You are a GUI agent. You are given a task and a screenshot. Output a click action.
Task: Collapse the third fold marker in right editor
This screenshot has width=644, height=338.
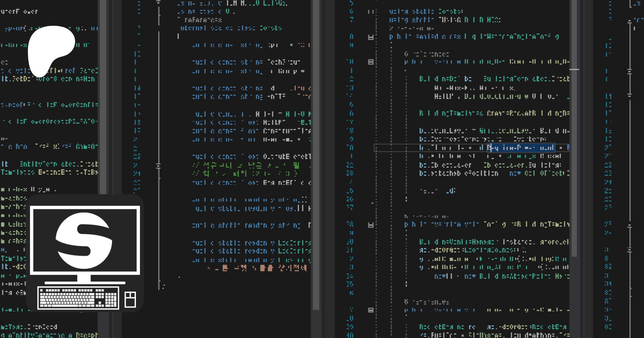click(x=371, y=225)
